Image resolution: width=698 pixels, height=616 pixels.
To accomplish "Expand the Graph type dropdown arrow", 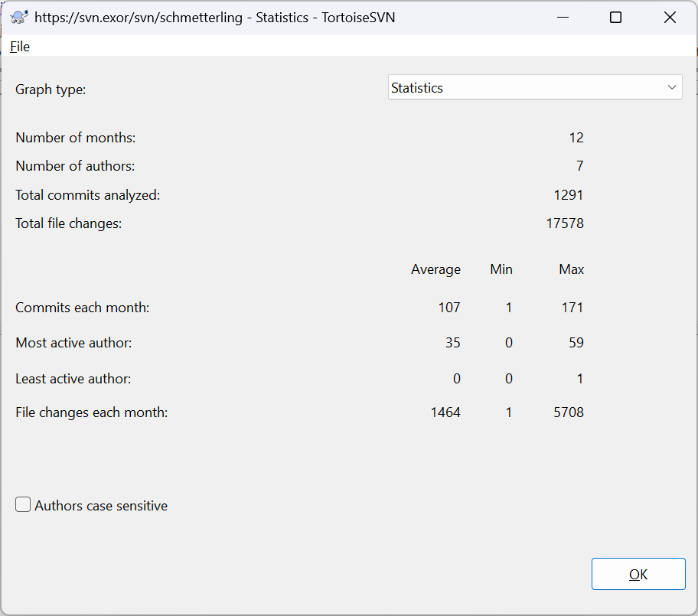I will 672,87.
